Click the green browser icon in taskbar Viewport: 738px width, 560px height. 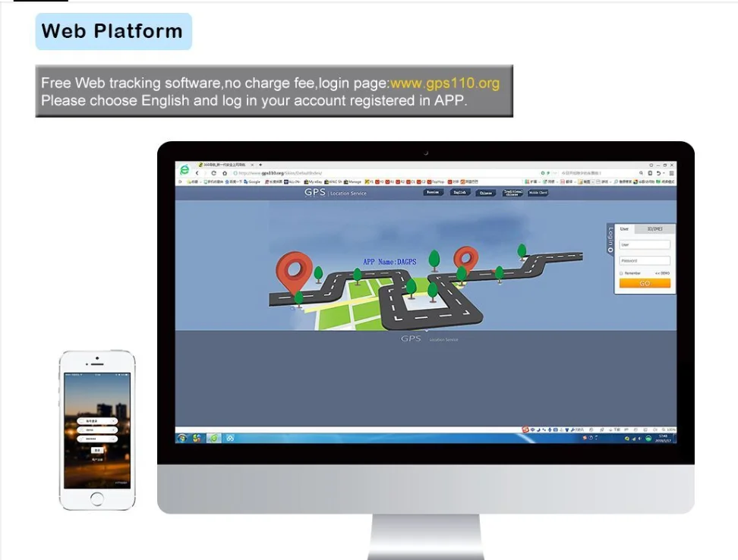pos(213,439)
